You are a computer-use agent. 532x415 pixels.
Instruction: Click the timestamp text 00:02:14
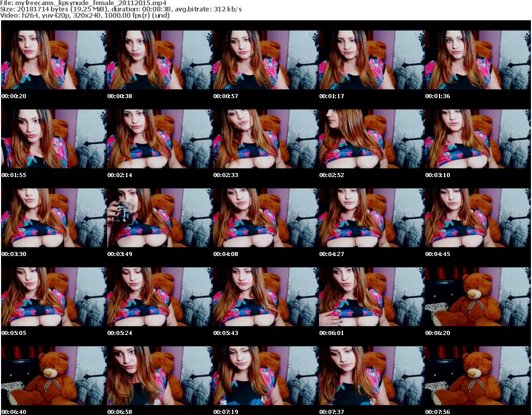click(x=120, y=175)
